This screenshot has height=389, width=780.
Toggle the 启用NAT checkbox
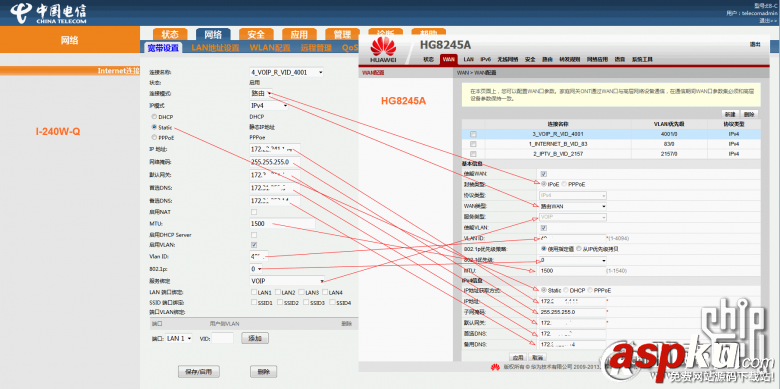click(x=254, y=212)
